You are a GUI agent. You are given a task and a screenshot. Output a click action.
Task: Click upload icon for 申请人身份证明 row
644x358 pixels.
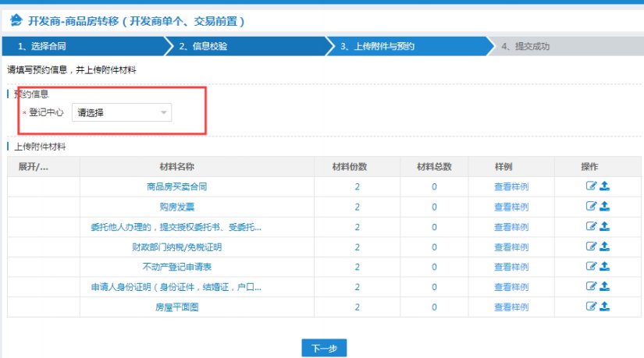coord(604,286)
